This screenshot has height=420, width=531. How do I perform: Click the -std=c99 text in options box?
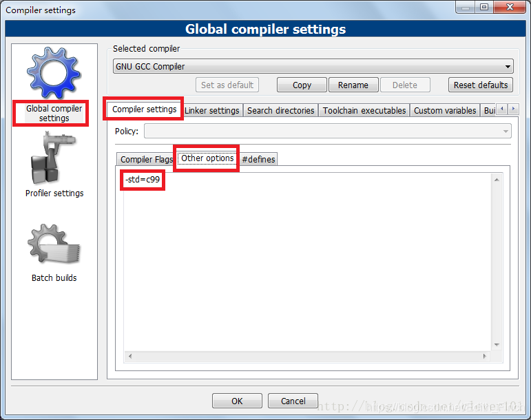coord(143,180)
